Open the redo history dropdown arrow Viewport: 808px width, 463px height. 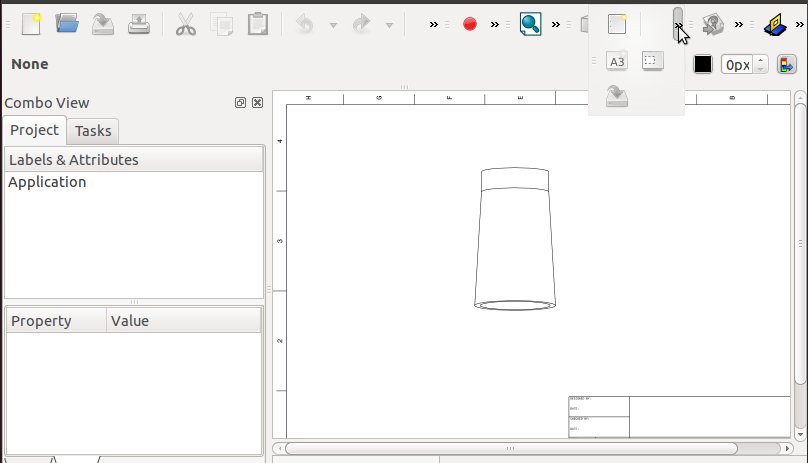coord(390,25)
